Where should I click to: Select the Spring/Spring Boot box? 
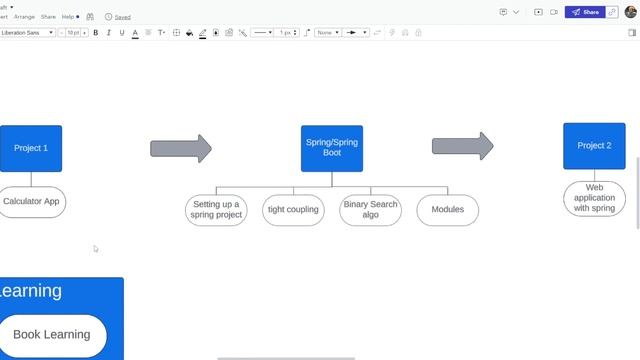pos(332,148)
